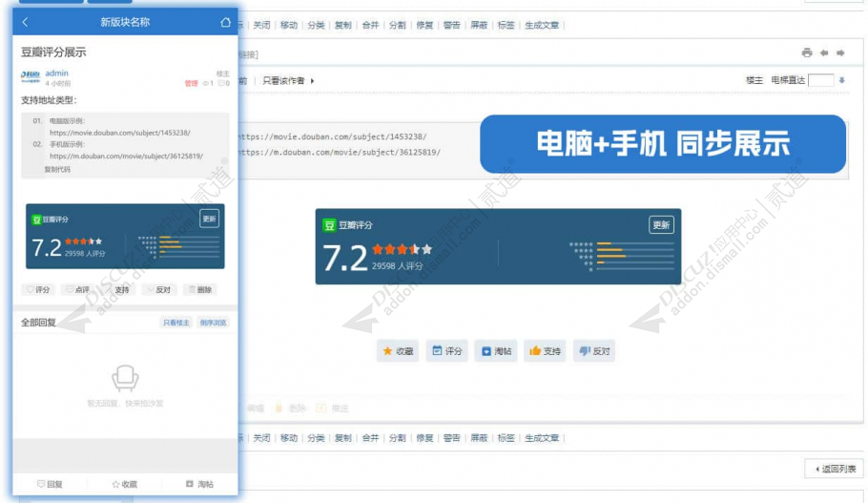868x503 pixels.
Task: Click the desktop 淘帖 button
Action: click(x=496, y=350)
